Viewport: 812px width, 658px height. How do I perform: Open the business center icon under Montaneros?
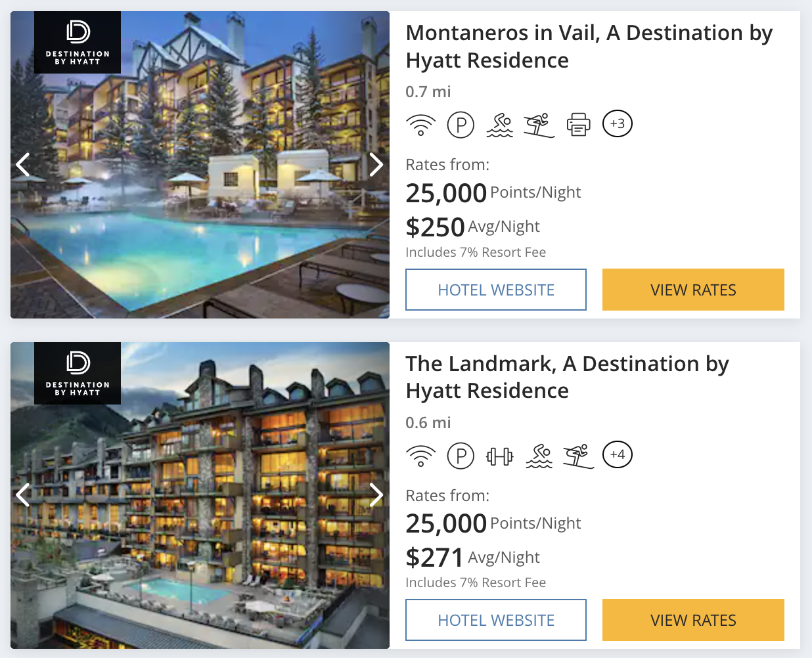(x=578, y=123)
